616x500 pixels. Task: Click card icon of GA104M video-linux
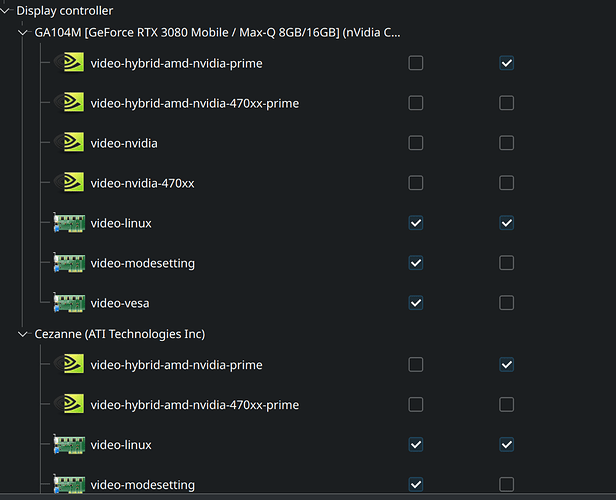click(69, 223)
